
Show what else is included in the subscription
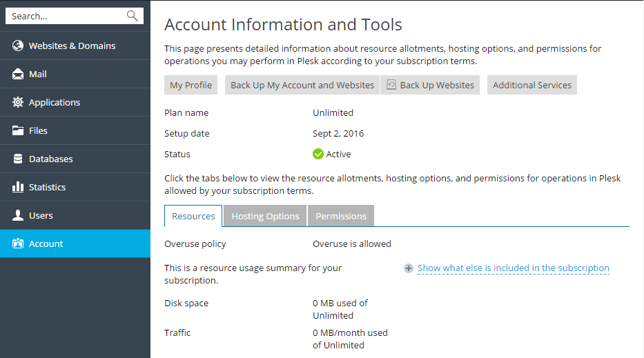coord(514,268)
